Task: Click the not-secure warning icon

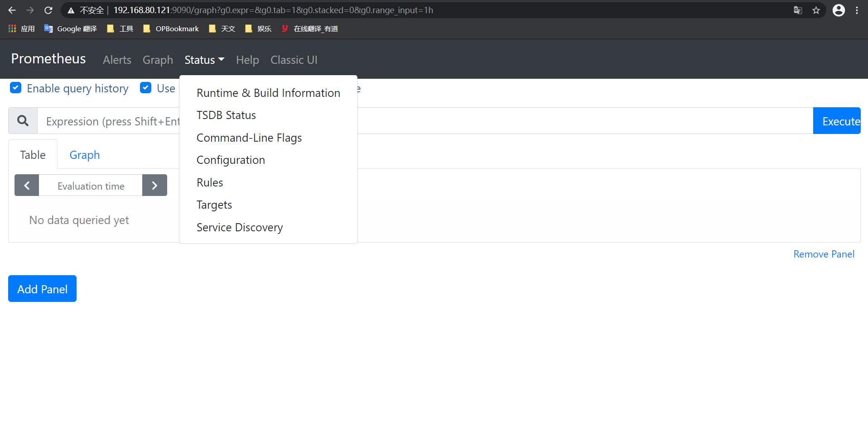Action: [71, 10]
